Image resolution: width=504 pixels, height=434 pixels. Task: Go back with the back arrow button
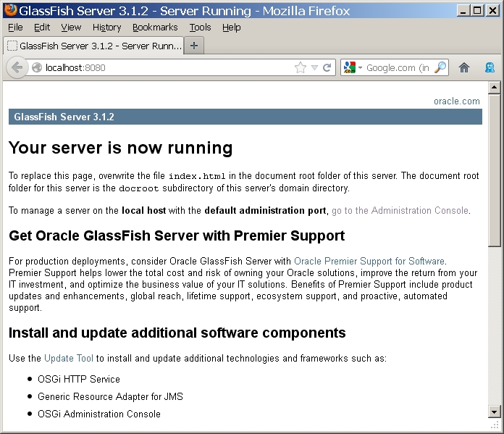(x=17, y=67)
